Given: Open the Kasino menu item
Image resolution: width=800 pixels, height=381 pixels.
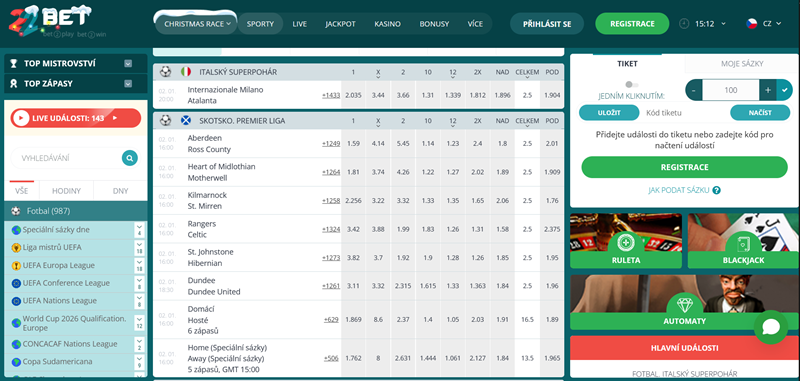Looking at the screenshot, I should tap(387, 24).
